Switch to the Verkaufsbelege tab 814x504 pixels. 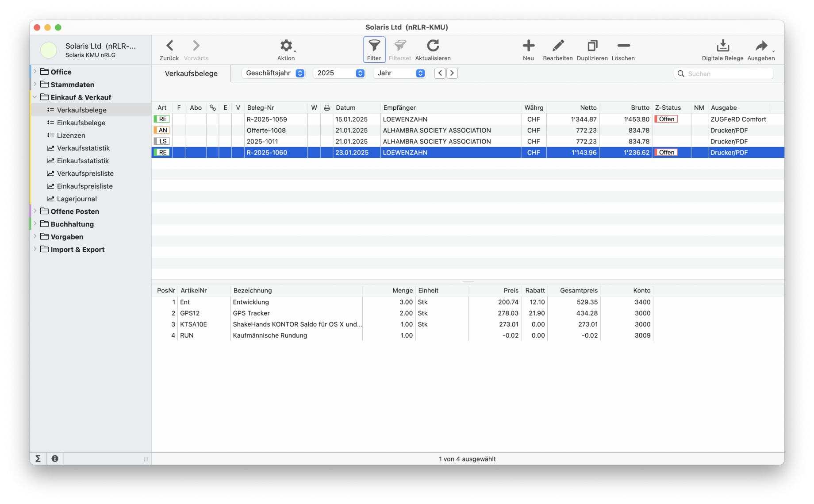click(191, 73)
